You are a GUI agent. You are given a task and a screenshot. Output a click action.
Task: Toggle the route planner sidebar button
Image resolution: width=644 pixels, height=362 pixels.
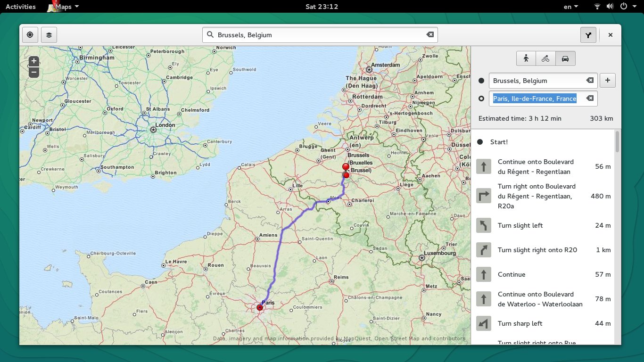(x=588, y=35)
